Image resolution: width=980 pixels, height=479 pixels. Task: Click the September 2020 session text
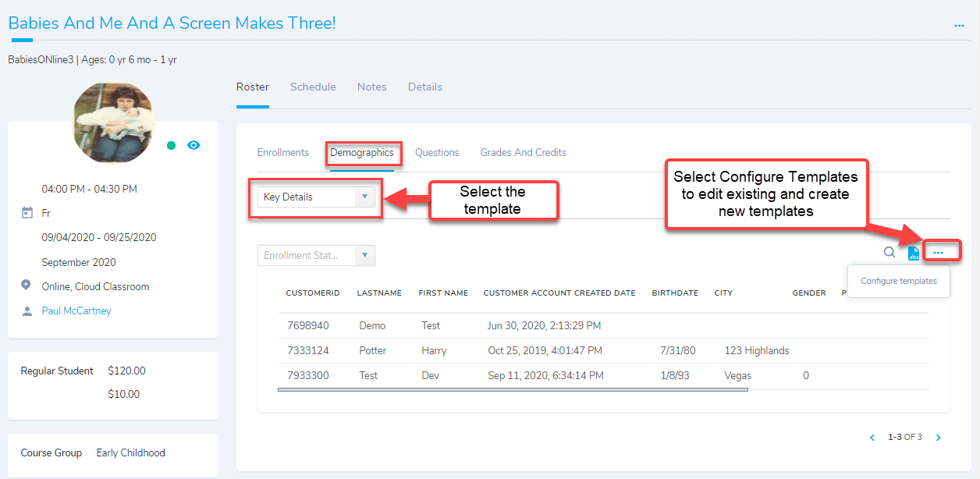[79, 262]
